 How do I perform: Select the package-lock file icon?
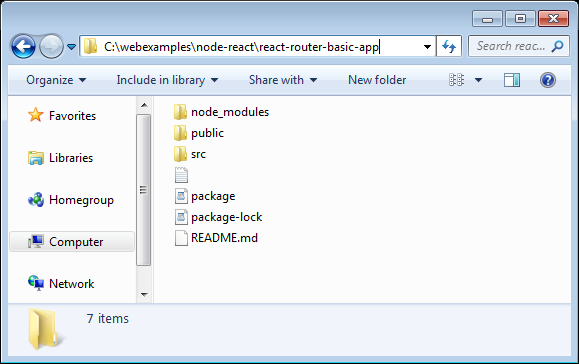coord(181,217)
